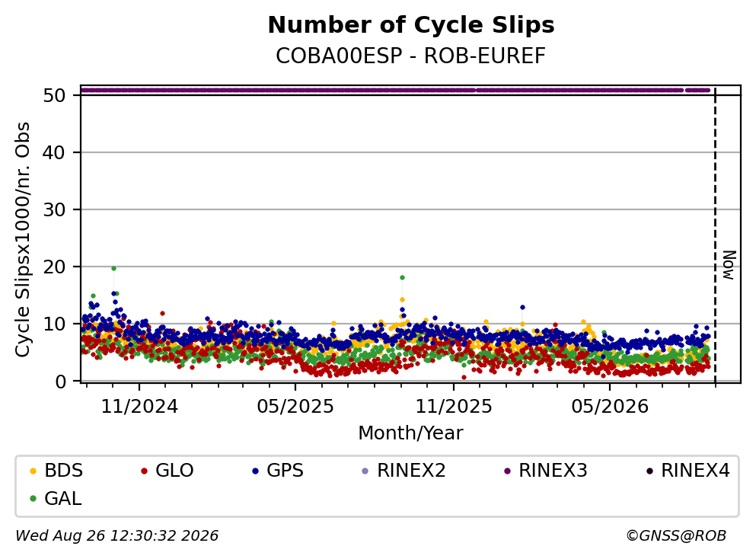Click the 05/2026 x-axis tick label
Image resolution: width=756 pixels, height=559 pixels.
point(610,407)
